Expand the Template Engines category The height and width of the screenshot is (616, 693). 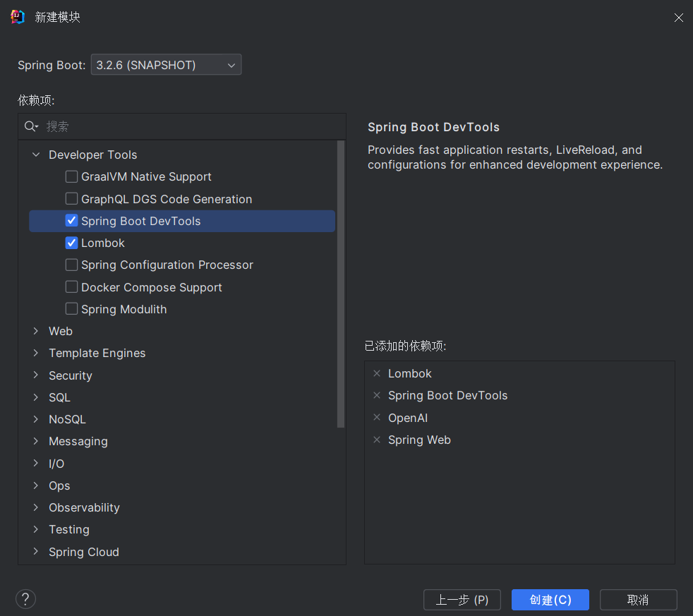point(36,353)
